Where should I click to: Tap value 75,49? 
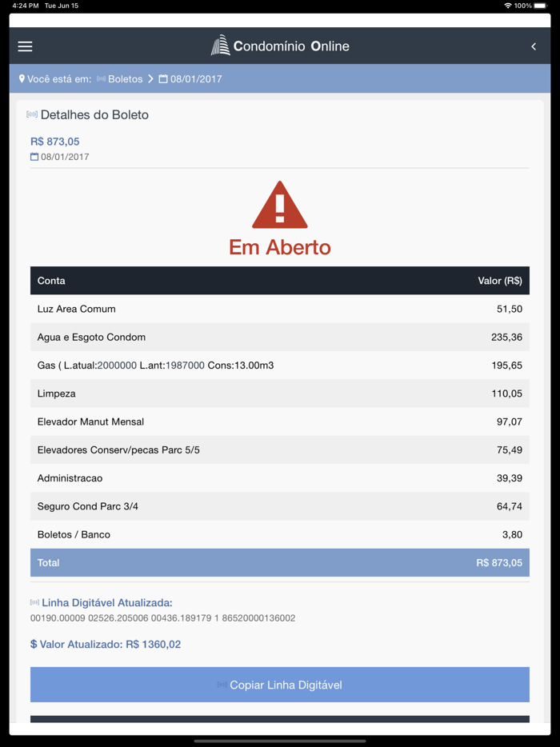pos(510,449)
